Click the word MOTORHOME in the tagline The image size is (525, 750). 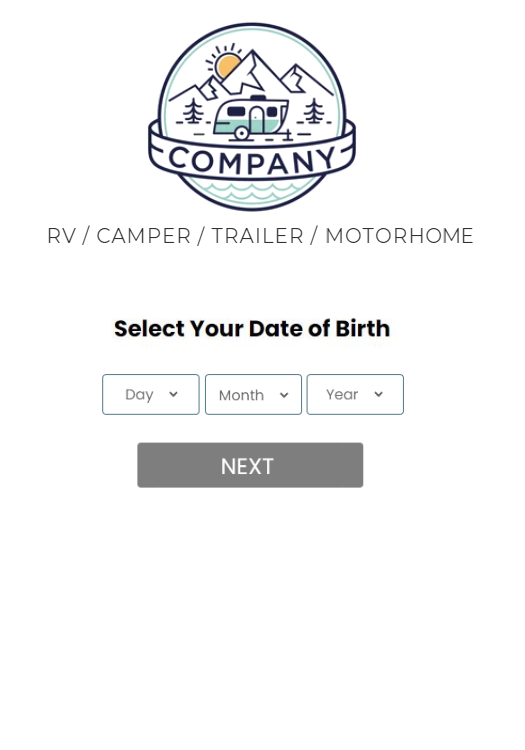pyautogui.click(x=400, y=236)
